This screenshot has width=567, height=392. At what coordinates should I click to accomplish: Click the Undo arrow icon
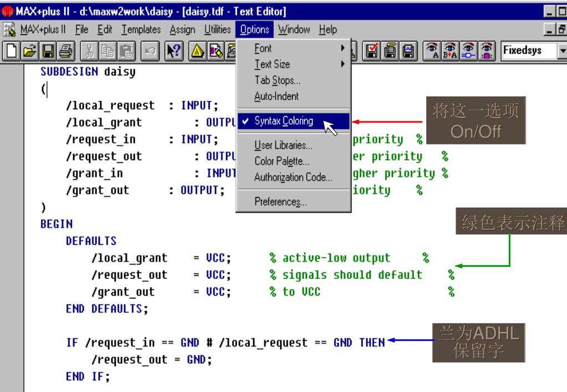point(150,50)
